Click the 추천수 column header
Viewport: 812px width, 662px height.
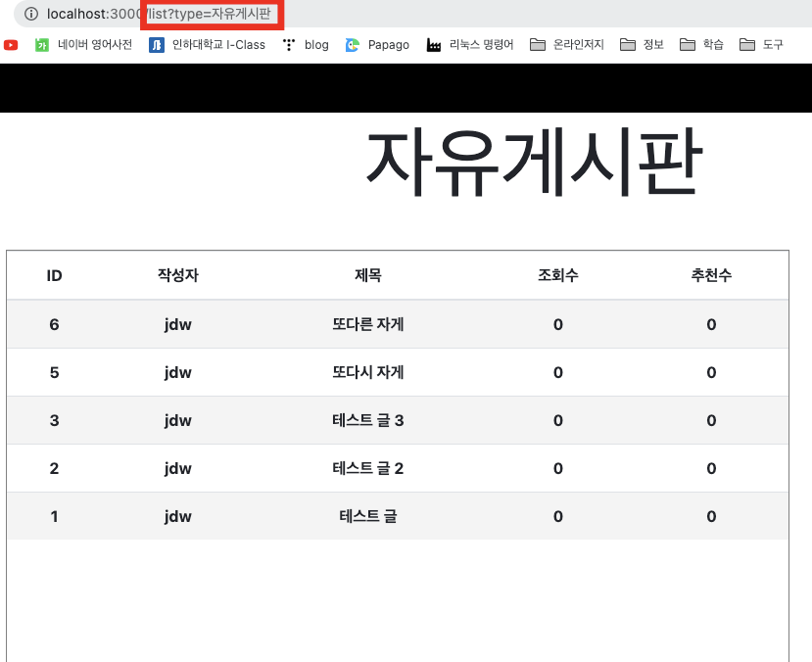(711, 275)
